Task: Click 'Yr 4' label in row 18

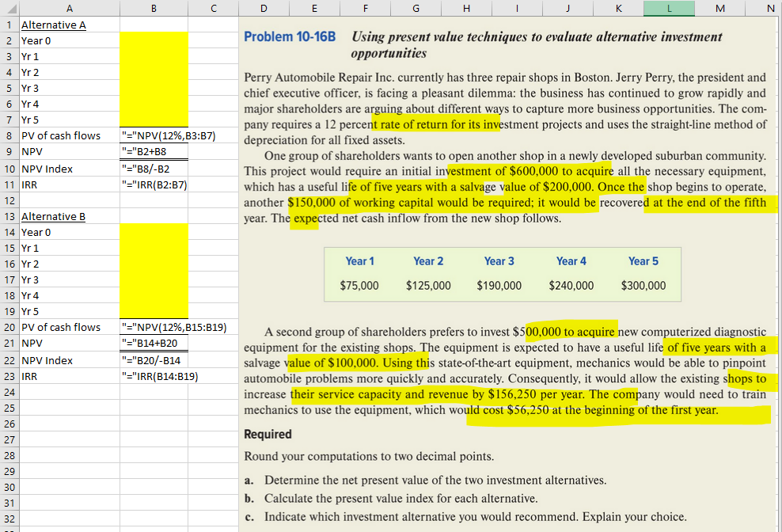Action: point(30,295)
